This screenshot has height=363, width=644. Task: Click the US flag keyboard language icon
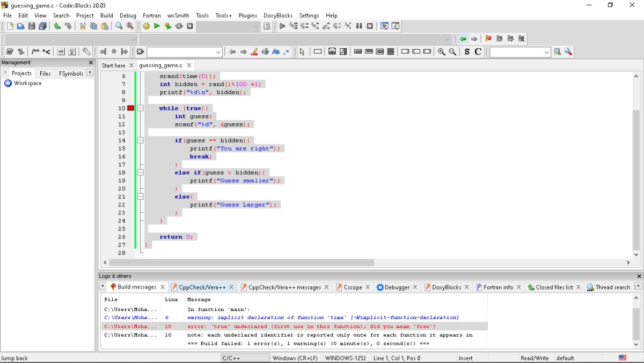click(x=623, y=358)
